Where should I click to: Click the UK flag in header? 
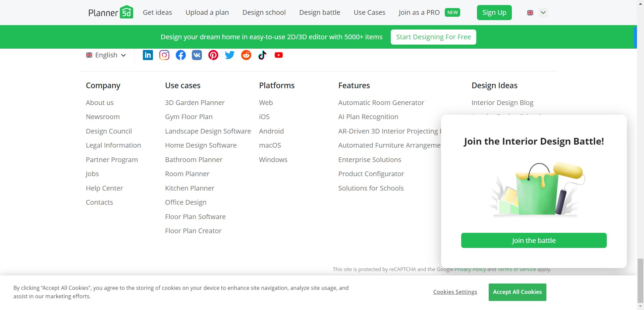click(530, 13)
